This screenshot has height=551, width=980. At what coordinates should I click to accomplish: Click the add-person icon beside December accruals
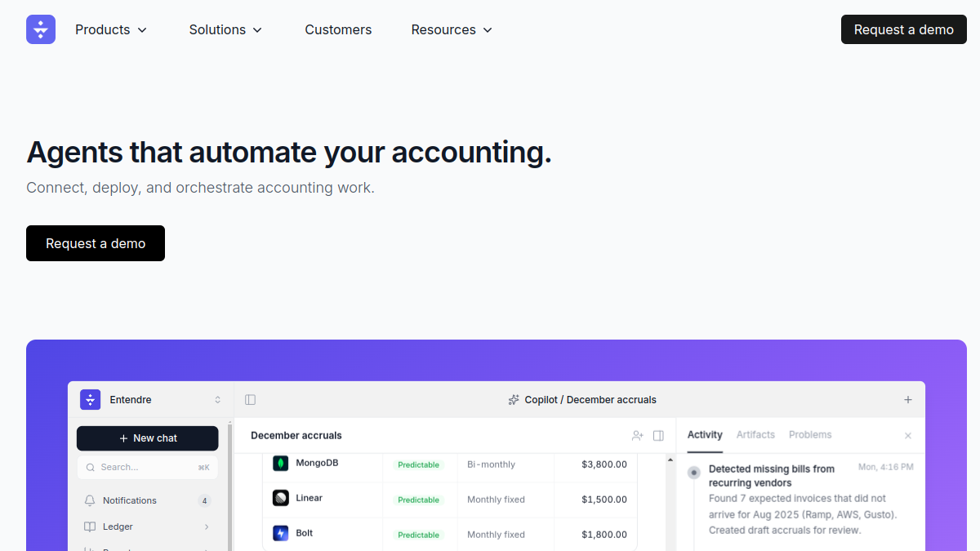[638, 436]
